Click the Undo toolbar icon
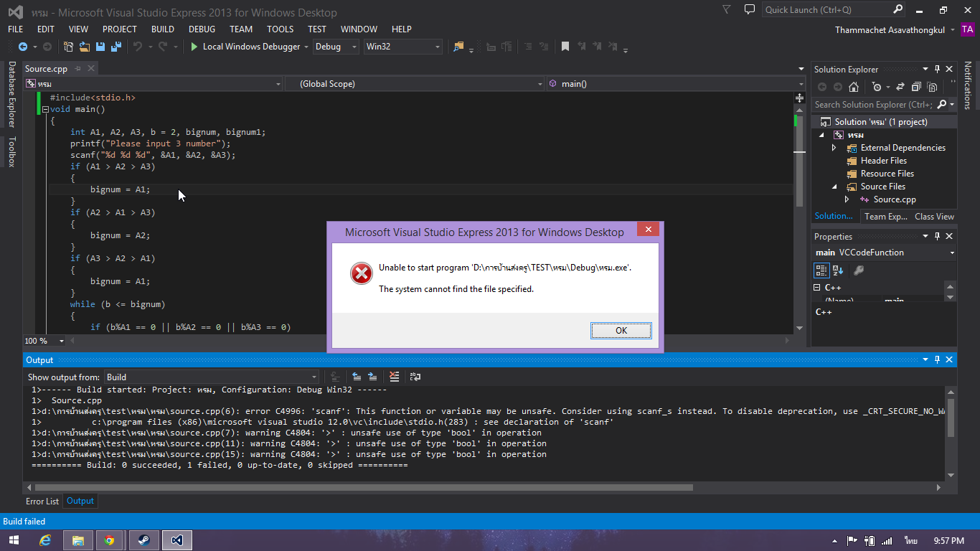Viewport: 980px width, 551px height. pos(138,47)
